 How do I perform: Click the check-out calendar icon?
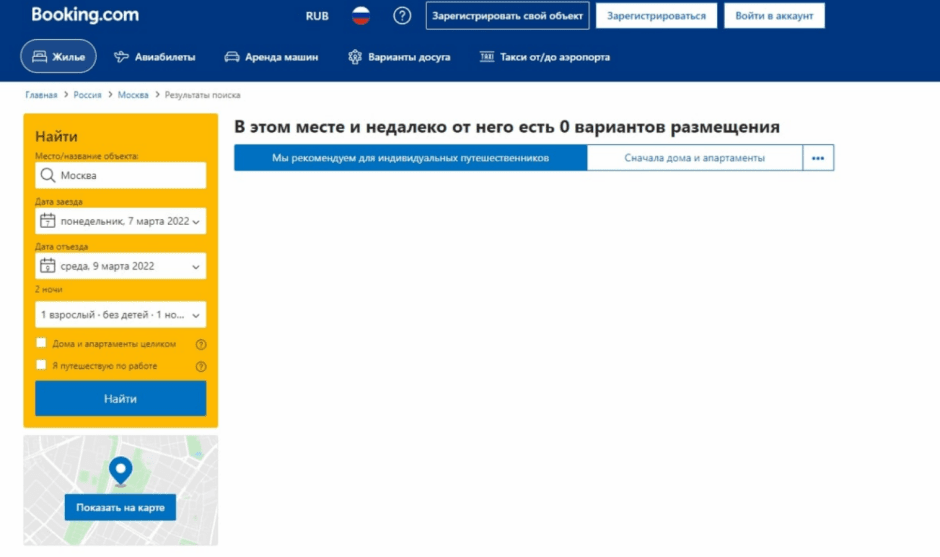[47, 266]
